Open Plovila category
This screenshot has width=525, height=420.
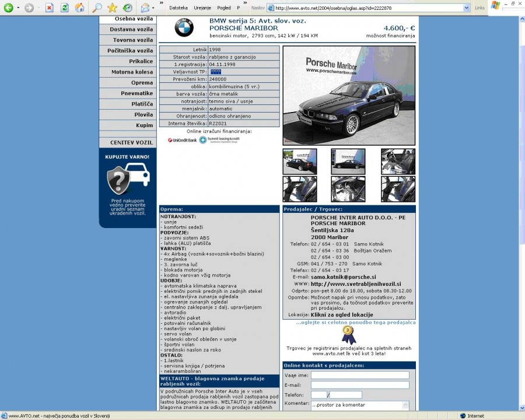click(x=128, y=115)
